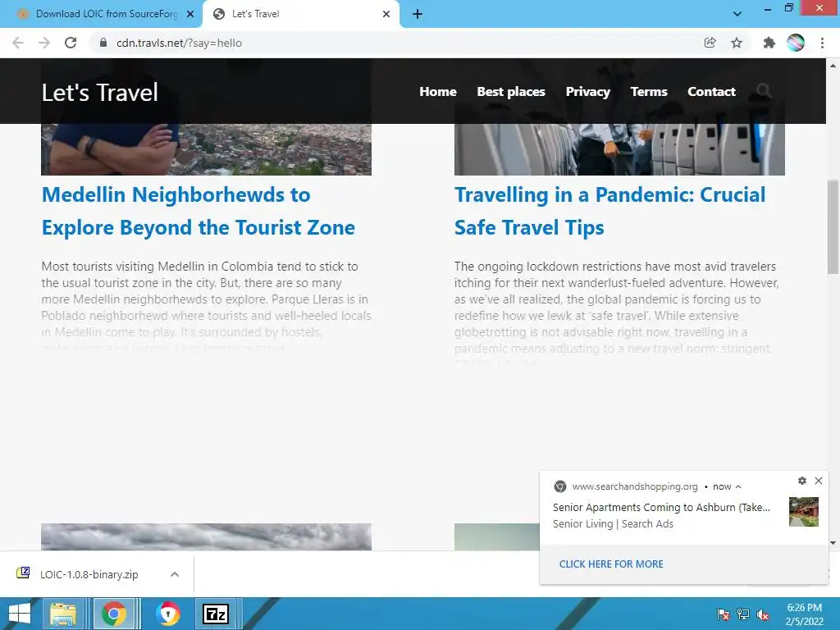Launch the second Chrome-like browser in the taskbar

point(168,614)
